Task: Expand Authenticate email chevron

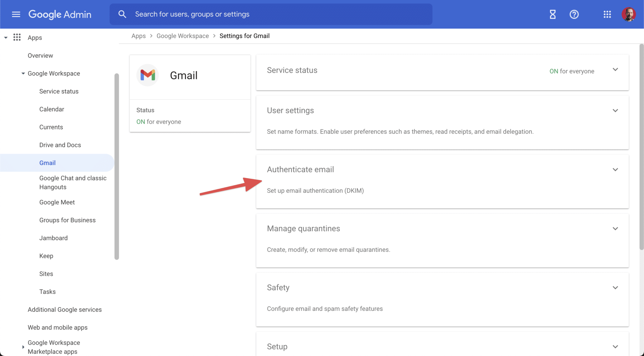Action: (615, 170)
